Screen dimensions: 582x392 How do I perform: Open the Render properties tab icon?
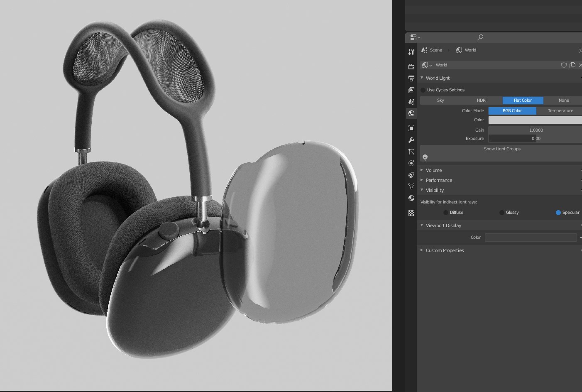pyautogui.click(x=411, y=66)
